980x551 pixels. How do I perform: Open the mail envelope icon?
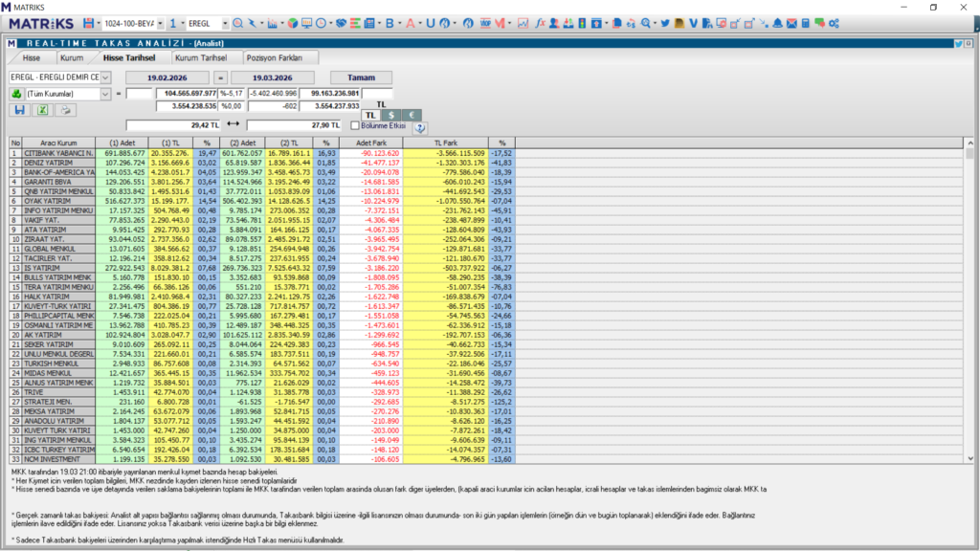(791, 23)
